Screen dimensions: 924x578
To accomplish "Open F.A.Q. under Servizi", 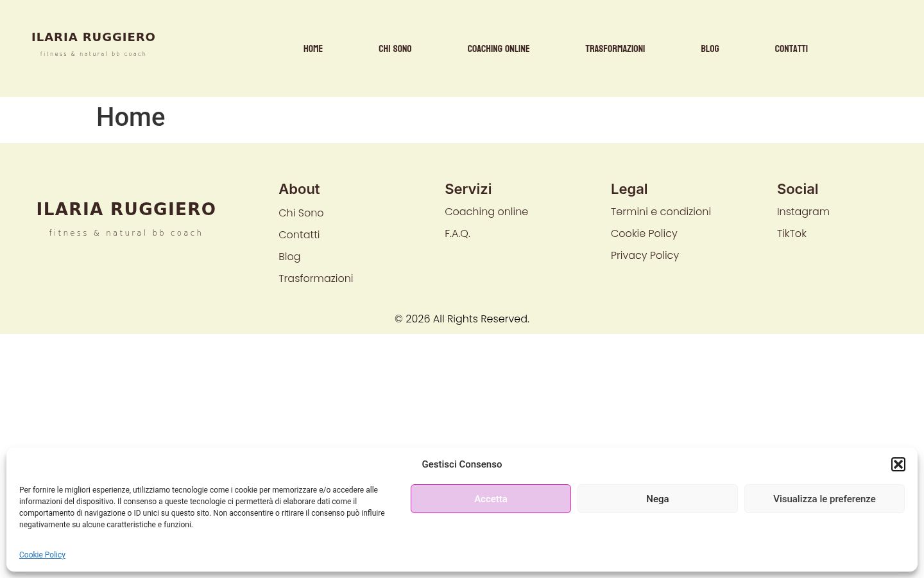I will point(458,234).
